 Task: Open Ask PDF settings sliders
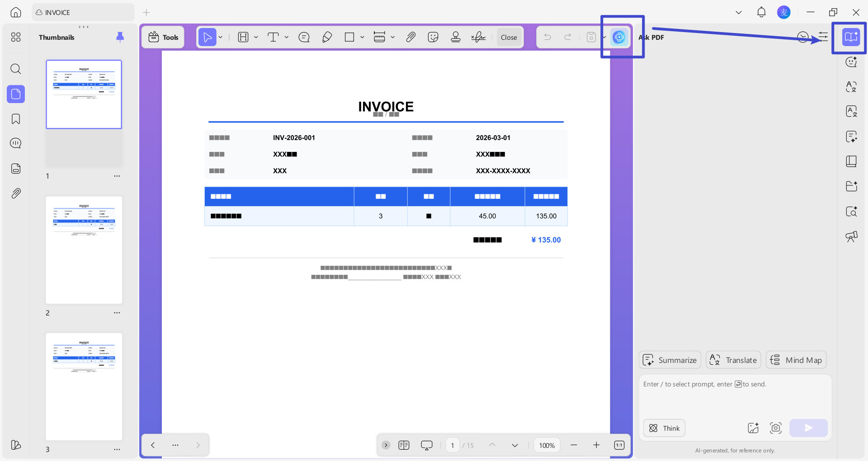click(823, 37)
